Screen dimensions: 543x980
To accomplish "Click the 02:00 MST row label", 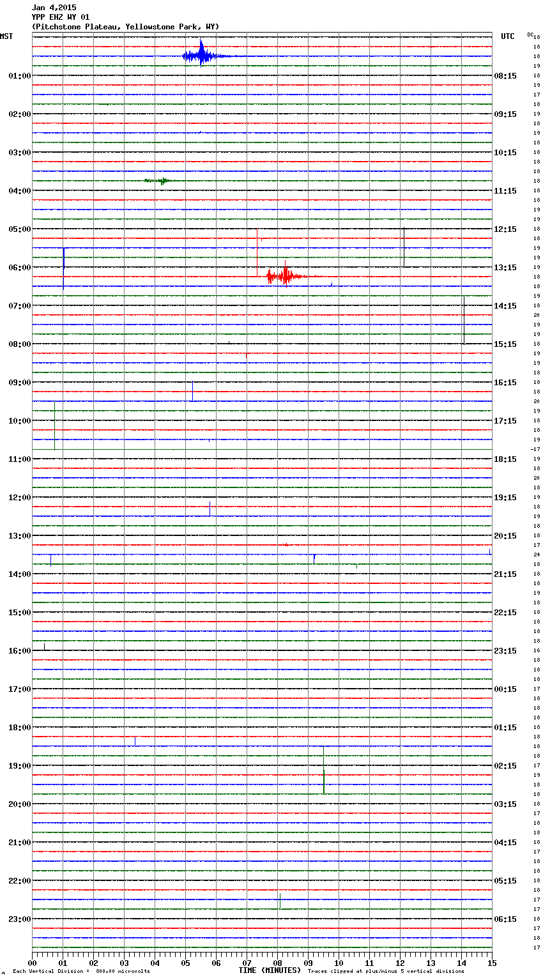I will coord(19,114).
